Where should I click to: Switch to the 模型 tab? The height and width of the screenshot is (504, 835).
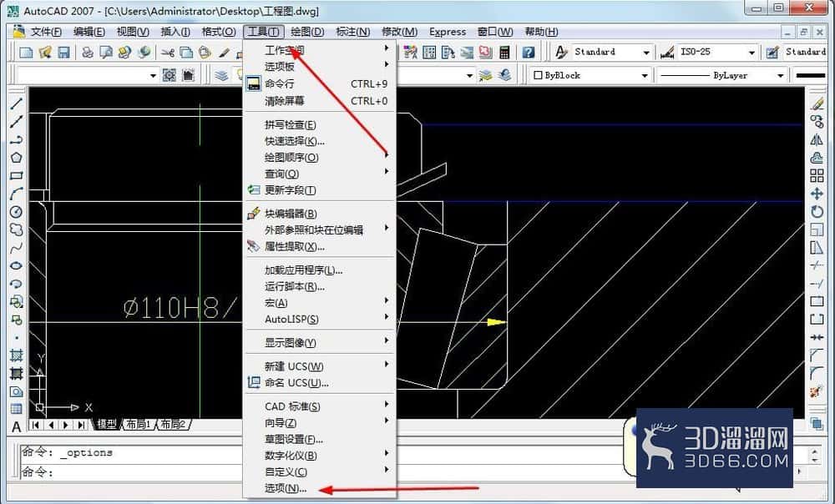tap(107, 424)
